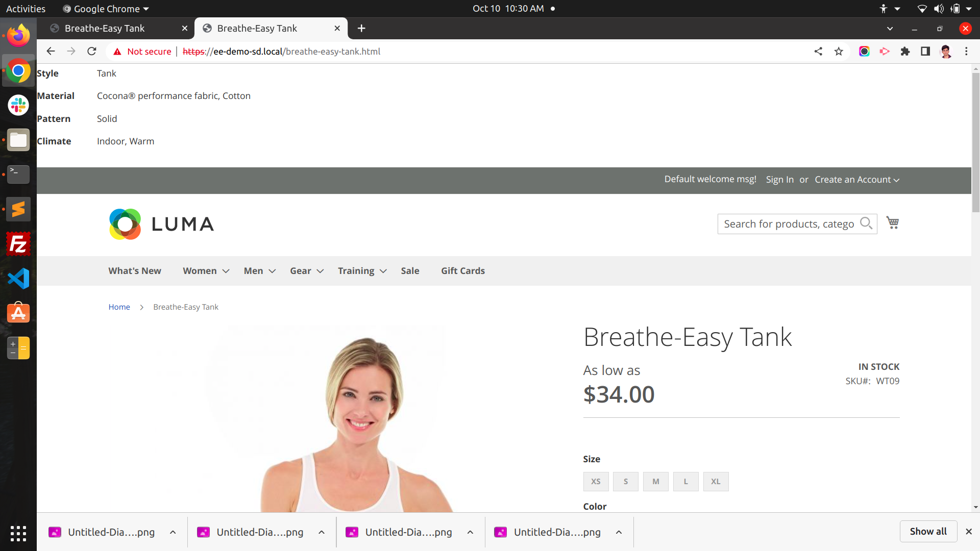Click the Sign In link
Viewport: 980px width, 551px height.
pos(779,179)
